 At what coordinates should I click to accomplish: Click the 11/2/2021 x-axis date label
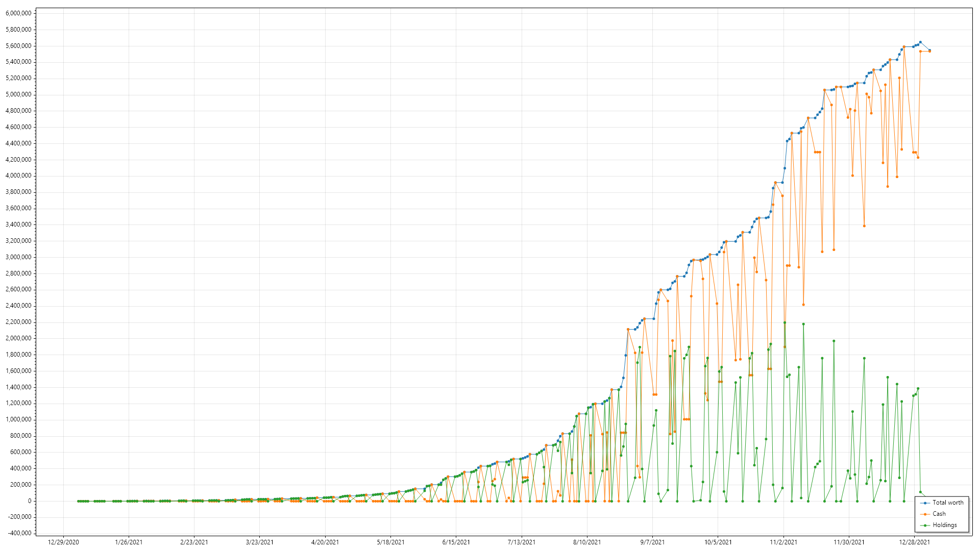click(x=783, y=542)
